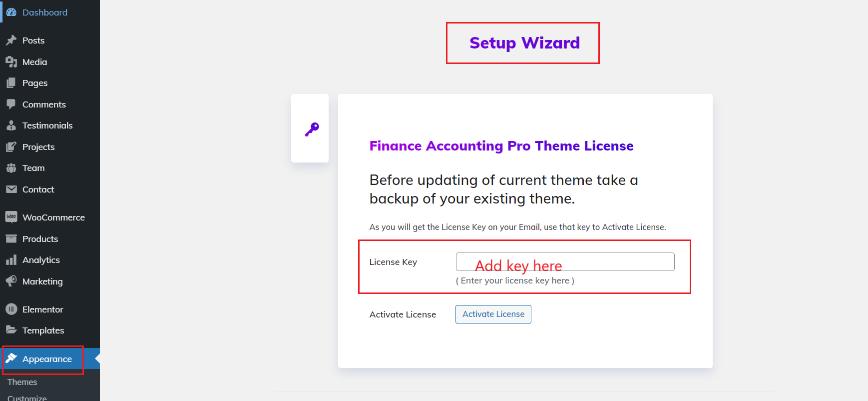868x401 pixels.
Task: Click the Media library icon
Action: pos(11,61)
